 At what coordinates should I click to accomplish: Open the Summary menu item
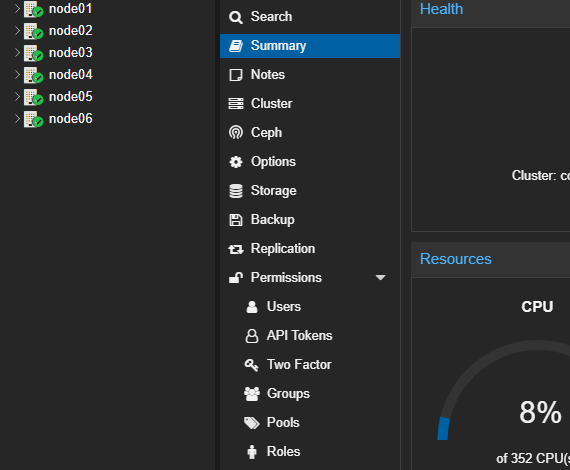coord(310,46)
